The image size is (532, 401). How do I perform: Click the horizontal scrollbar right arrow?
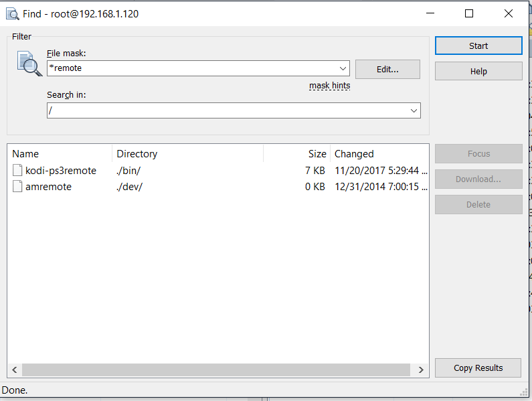coord(421,370)
